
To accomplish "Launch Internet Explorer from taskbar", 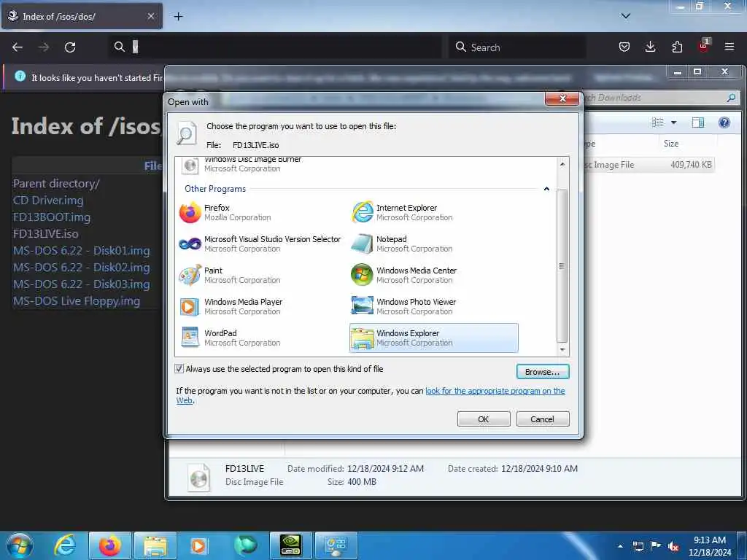I will 65,545.
